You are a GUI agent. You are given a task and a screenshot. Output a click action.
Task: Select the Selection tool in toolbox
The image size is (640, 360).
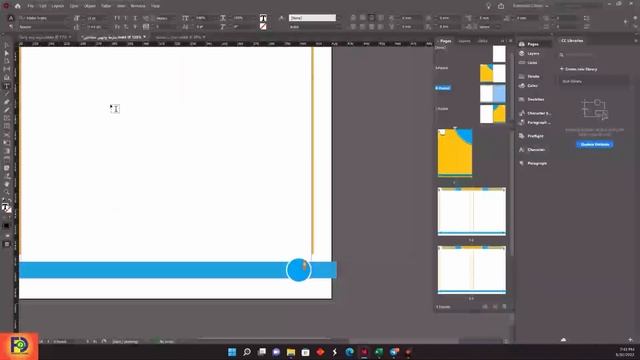pos(7,45)
